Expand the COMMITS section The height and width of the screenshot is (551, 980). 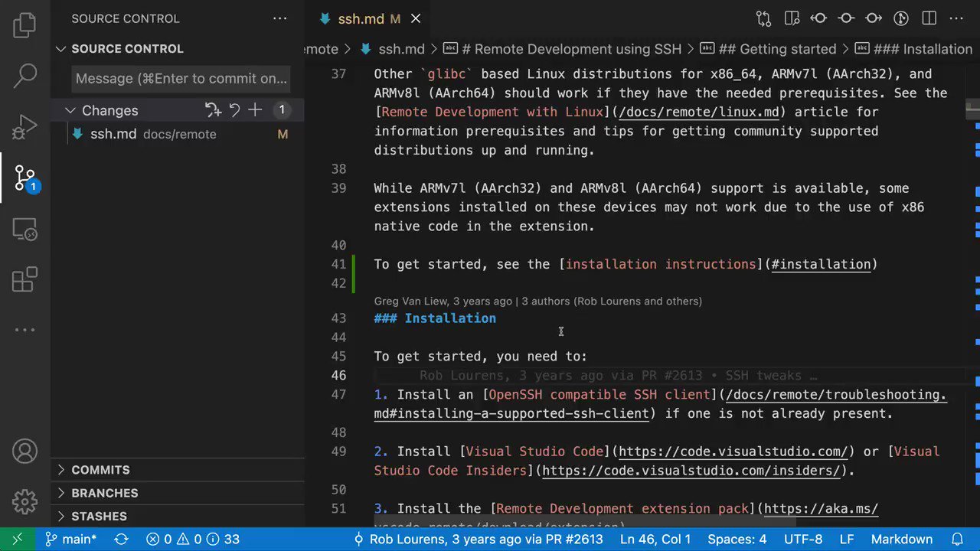click(x=100, y=469)
